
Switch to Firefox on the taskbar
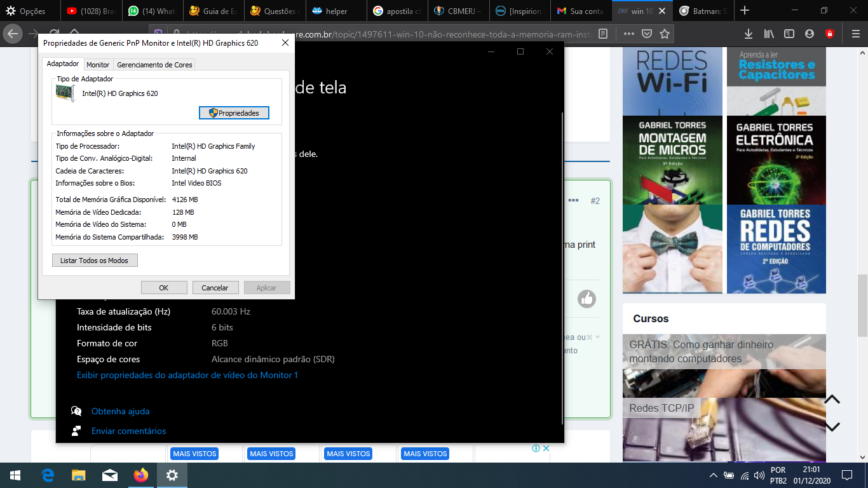pos(140,475)
